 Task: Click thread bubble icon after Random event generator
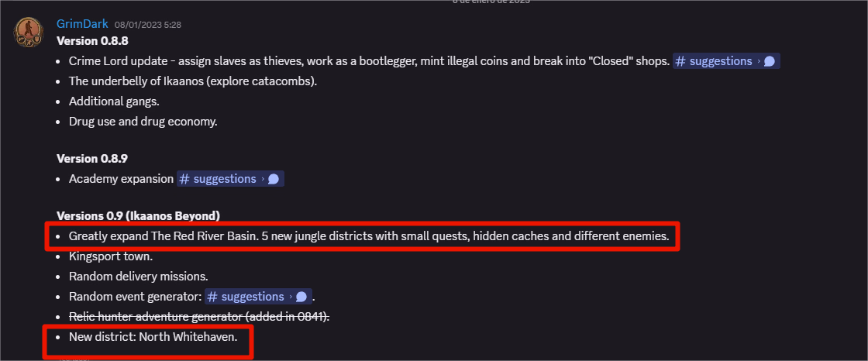pyautogui.click(x=301, y=297)
